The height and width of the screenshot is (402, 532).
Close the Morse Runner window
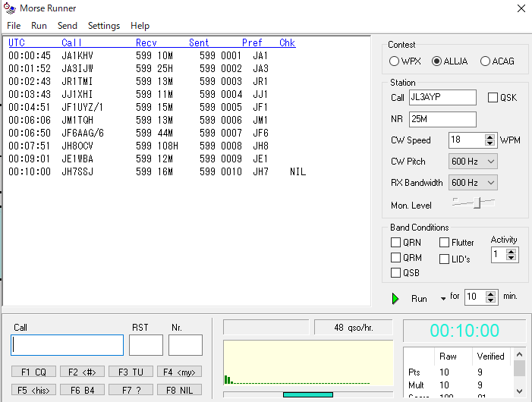click(x=521, y=8)
